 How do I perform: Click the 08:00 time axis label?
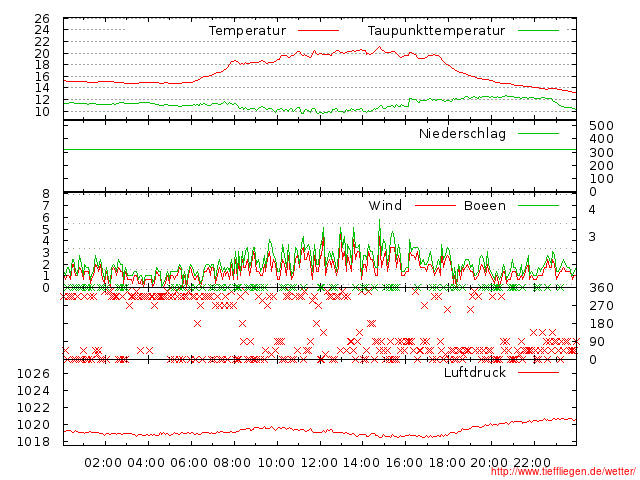(x=232, y=463)
